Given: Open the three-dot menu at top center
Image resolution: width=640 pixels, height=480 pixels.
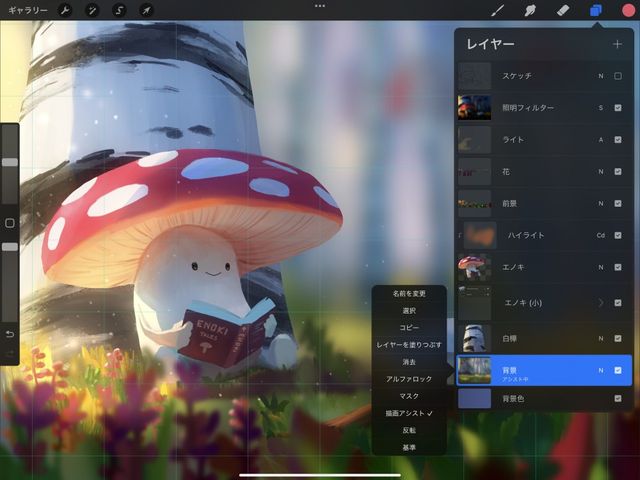Looking at the screenshot, I should coord(320,6).
